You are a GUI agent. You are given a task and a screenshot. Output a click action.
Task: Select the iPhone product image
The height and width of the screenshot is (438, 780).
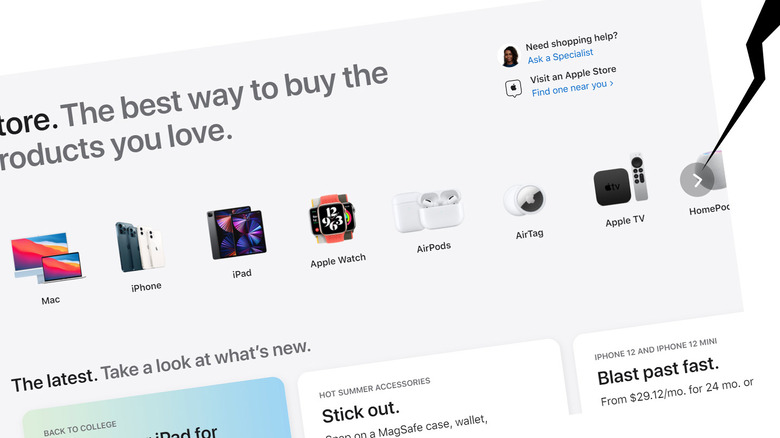pos(140,246)
